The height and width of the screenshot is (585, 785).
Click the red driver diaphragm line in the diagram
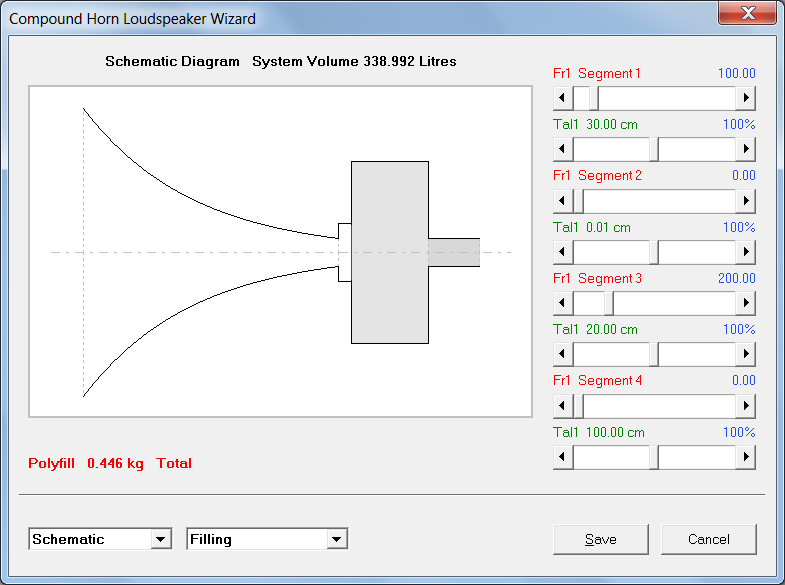(351, 252)
